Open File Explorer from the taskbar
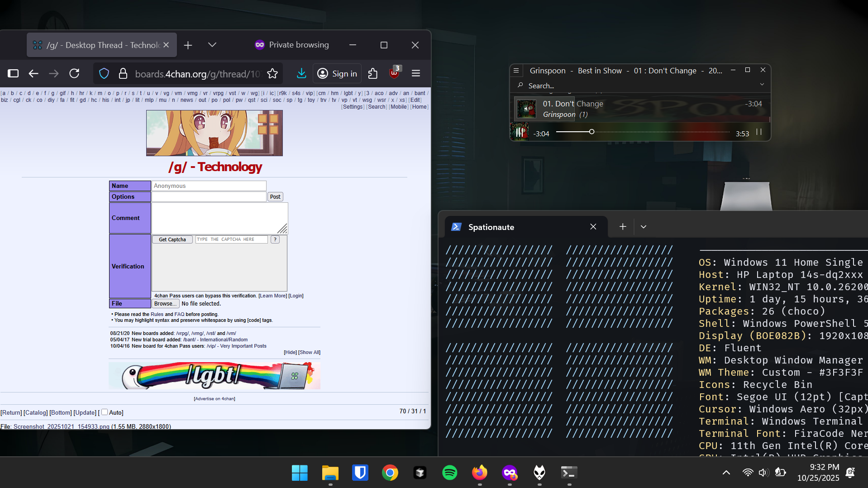This screenshot has width=868, height=488. pos(330,473)
